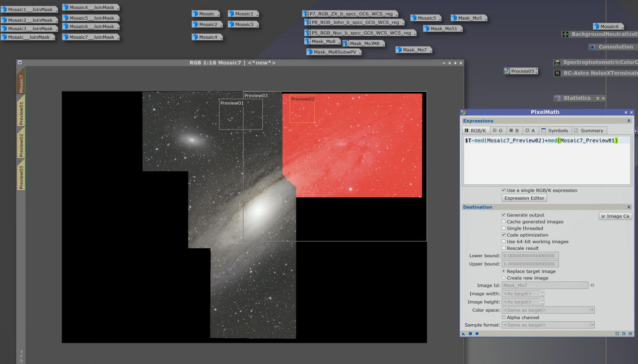Click the New Instance triangle icon in PixelMath

(464, 333)
